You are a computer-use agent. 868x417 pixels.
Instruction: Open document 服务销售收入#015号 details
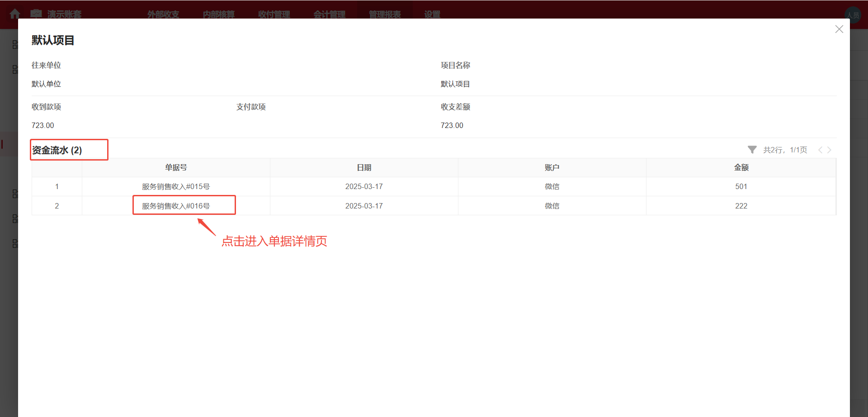click(x=175, y=186)
